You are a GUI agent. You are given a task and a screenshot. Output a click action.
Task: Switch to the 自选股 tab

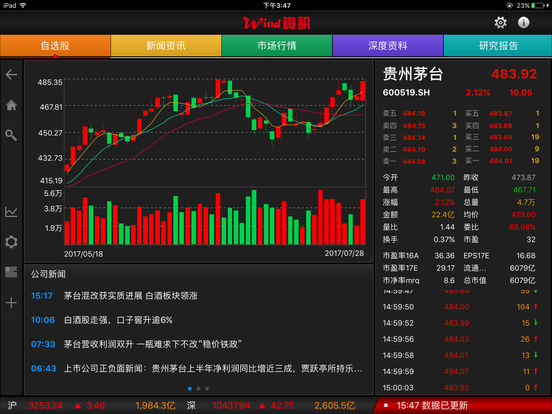pos(55,45)
